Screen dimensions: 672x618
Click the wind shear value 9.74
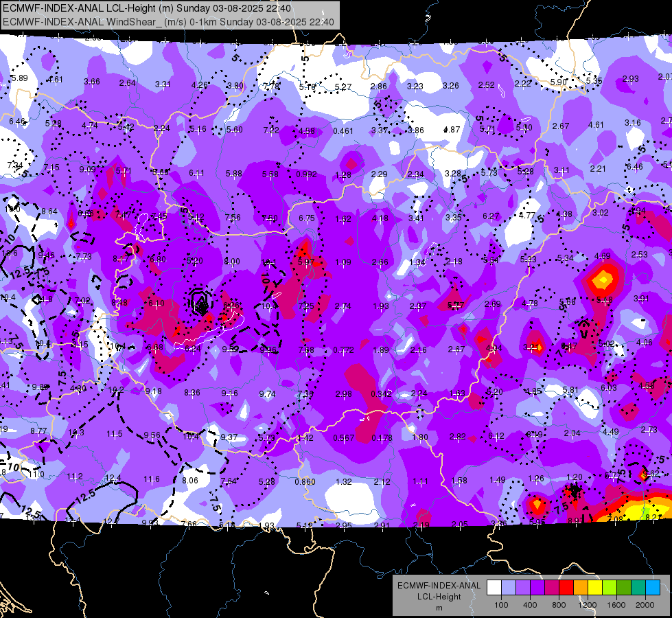(x=268, y=393)
